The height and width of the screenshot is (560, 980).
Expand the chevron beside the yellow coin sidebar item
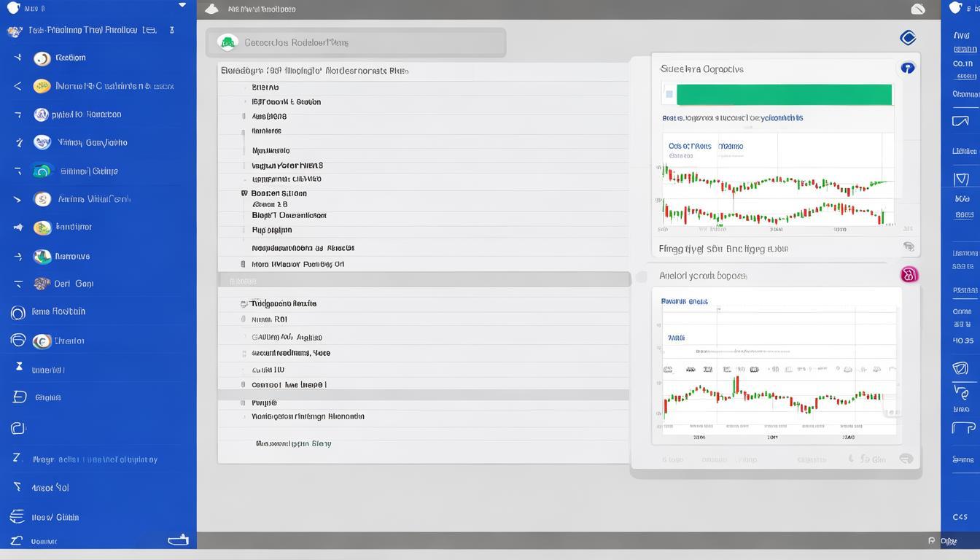coord(17,86)
